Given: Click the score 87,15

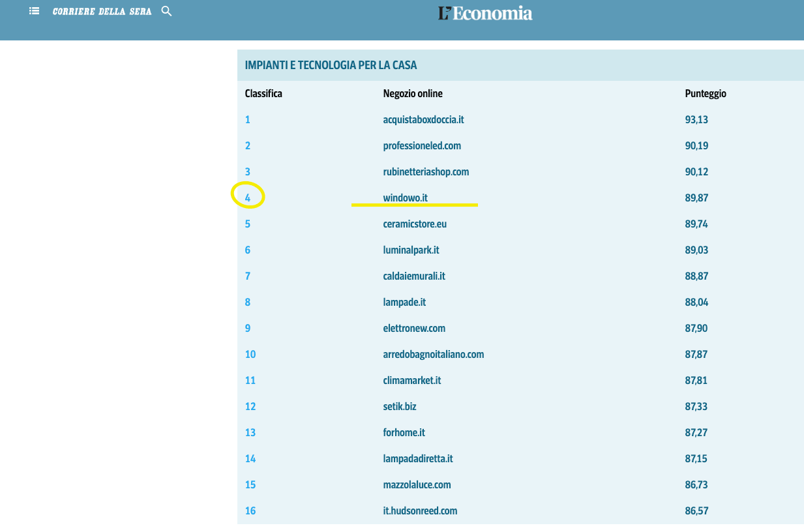Looking at the screenshot, I should coord(696,458).
